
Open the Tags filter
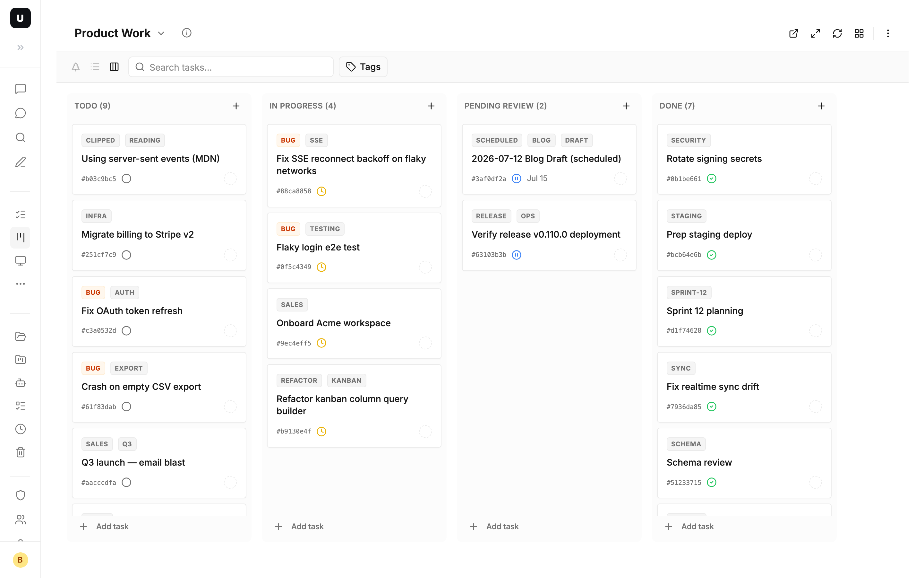click(363, 67)
